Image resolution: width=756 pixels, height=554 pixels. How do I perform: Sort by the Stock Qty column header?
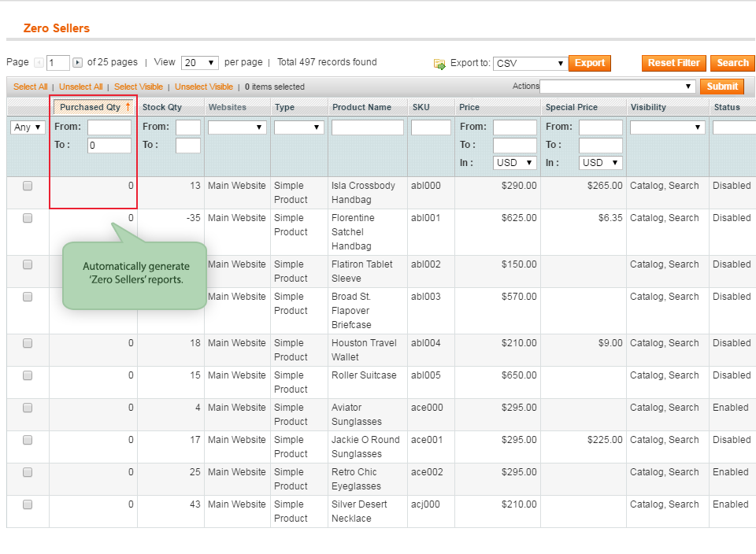(162, 107)
